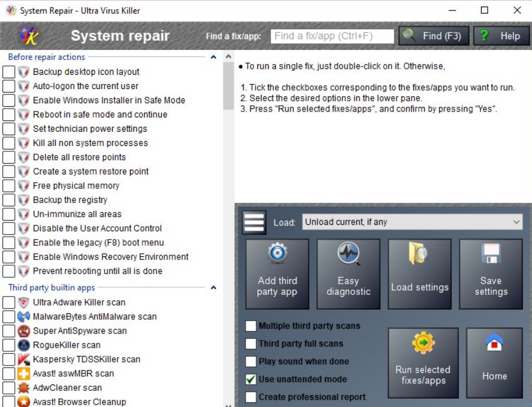532x407 pixels.
Task: Click the shield icon beside Enable Windows Recovery Environment
Action: [23, 257]
